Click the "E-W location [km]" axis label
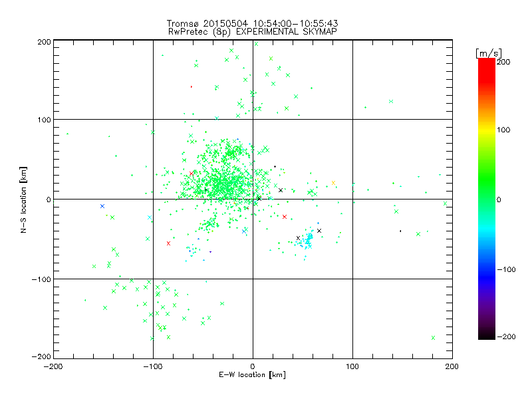This screenshot has height=399, width=532. [252, 375]
